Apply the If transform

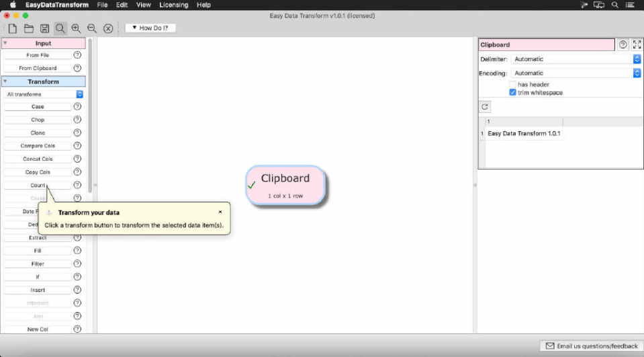click(x=38, y=277)
